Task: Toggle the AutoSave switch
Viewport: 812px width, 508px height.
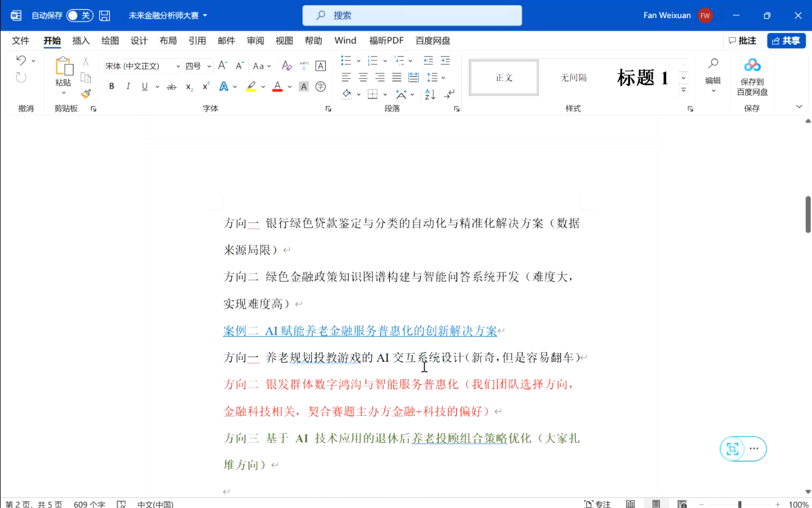Action: (80, 15)
